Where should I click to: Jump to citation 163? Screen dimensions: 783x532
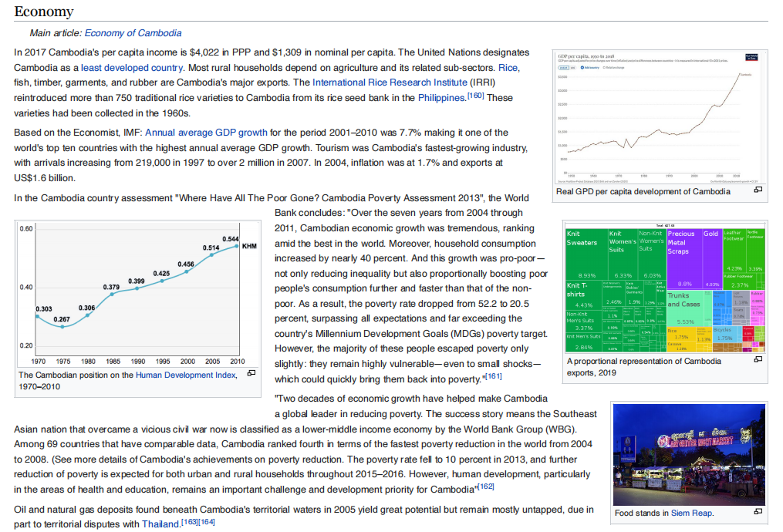point(190,522)
